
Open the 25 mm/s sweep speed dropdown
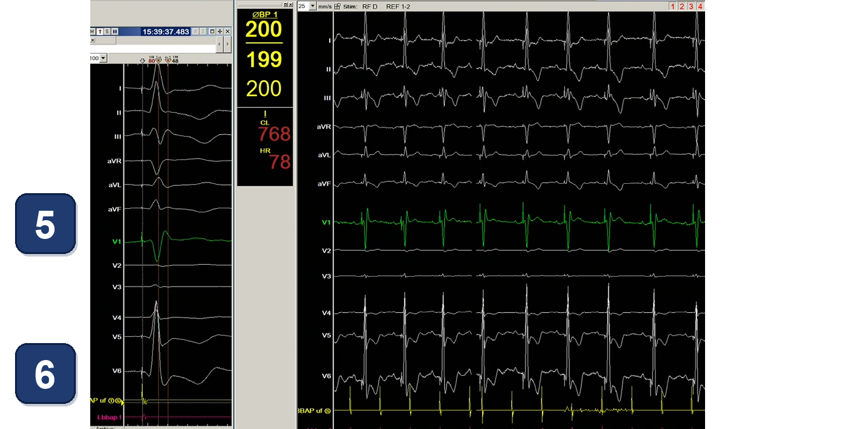(x=313, y=6)
